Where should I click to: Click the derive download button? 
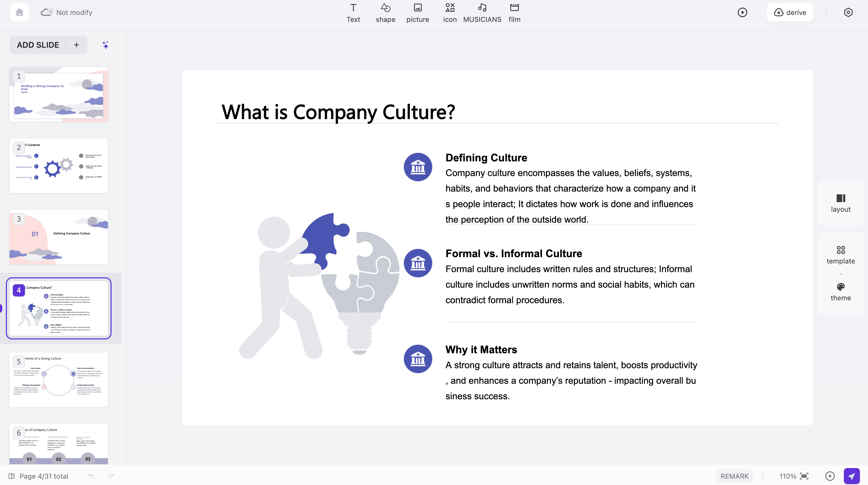pyautogui.click(x=790, y=12)
